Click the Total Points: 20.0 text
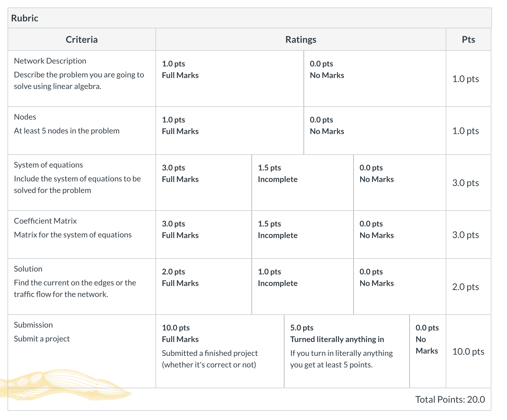This screenshot has width=507, height=420. click(450, 399)
